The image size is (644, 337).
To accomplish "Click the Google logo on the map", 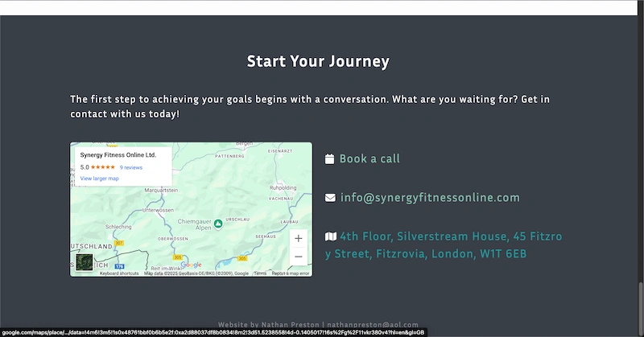I will [x=192, y=265].
